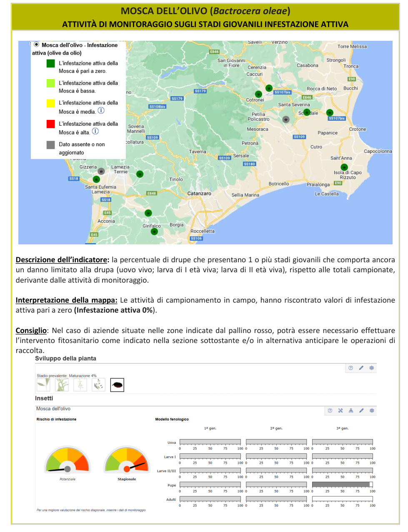The height and width of the screenshot is (532, 408).
Task: Select green map marker at Cotronei
Action: pyautogui.click(x=258, y=94)
